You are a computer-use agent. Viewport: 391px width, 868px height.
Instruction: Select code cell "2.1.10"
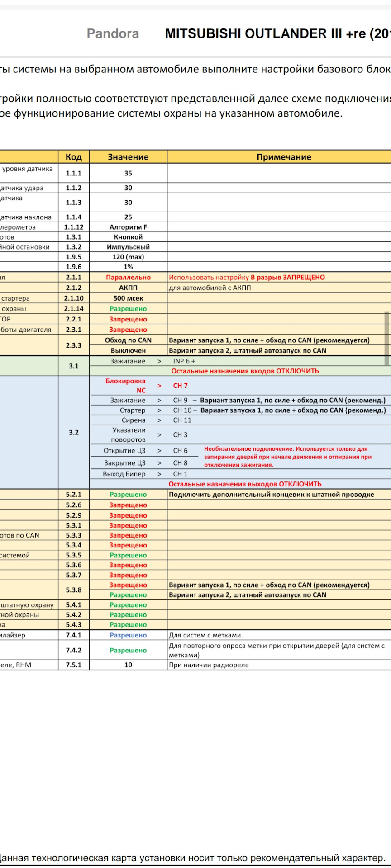pyautogui.click(x=74, y=298)
